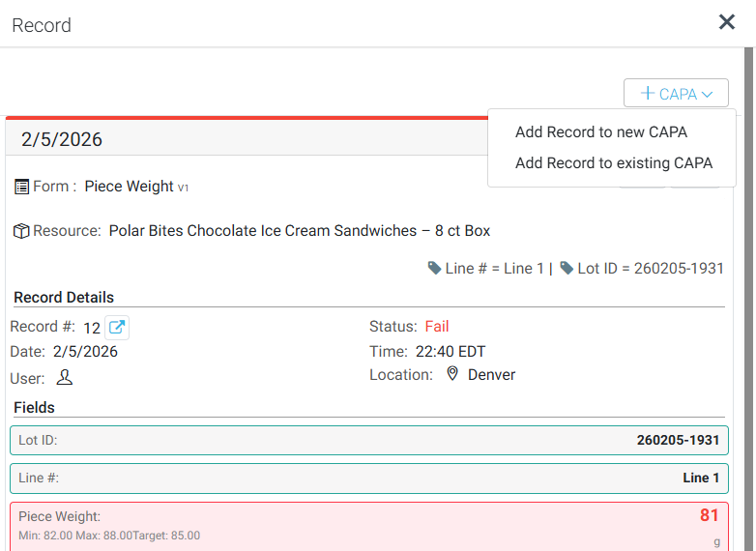756x551 pixels.
Task: Click the plus icon on CAPA button
Action: [648, 94]
